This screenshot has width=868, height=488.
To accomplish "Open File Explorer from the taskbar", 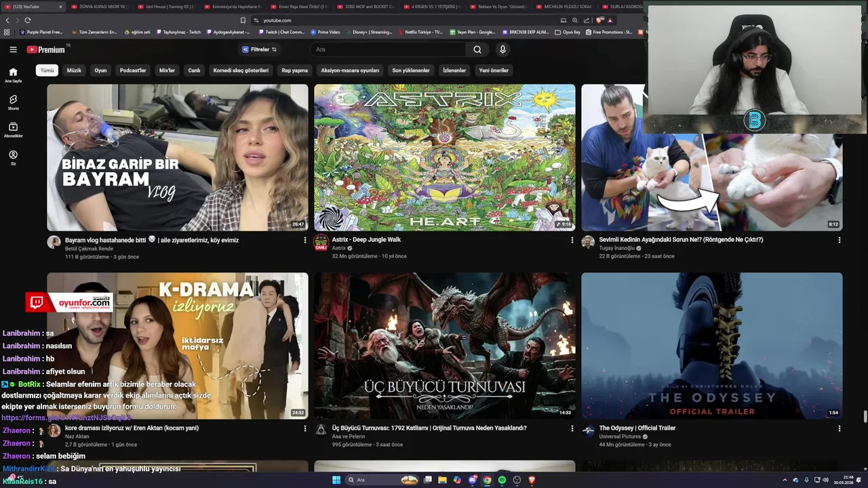I will coord(442,480).
